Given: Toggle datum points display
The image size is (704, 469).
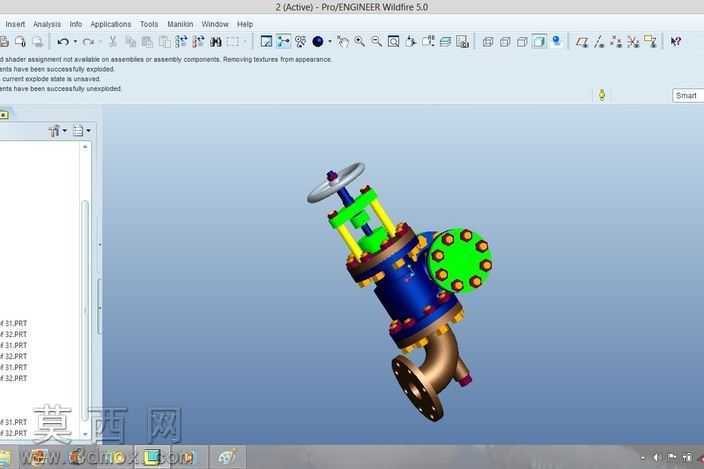Looking at the screenshot, I should coord(616,42).
